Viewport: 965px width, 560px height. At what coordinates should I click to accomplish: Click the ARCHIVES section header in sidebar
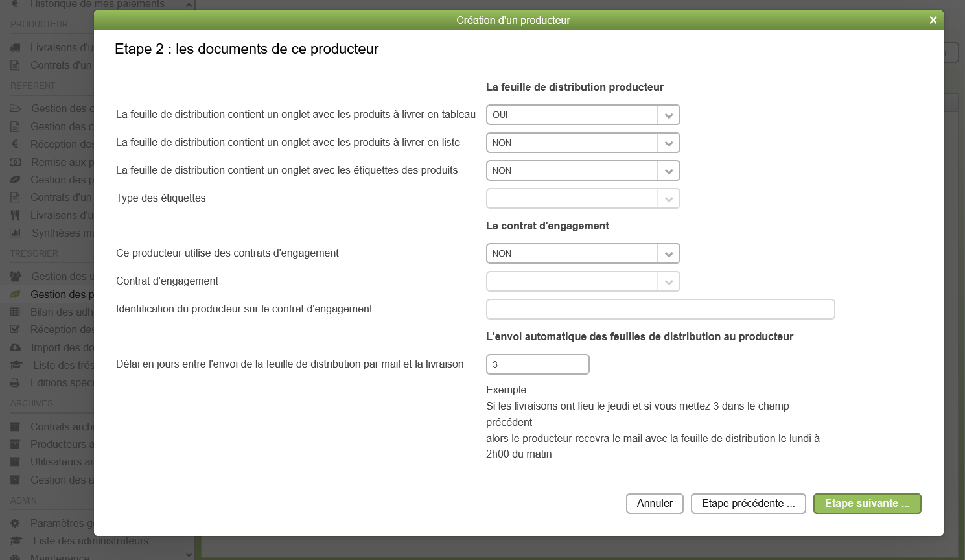pos(32,403)
